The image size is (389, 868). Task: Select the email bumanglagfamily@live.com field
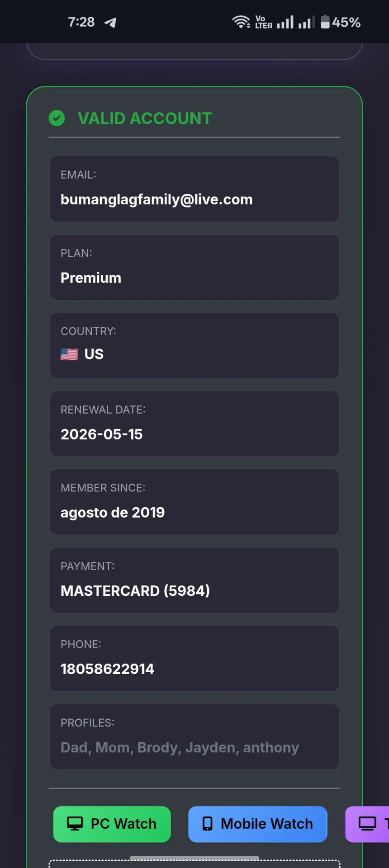[194, 189]
